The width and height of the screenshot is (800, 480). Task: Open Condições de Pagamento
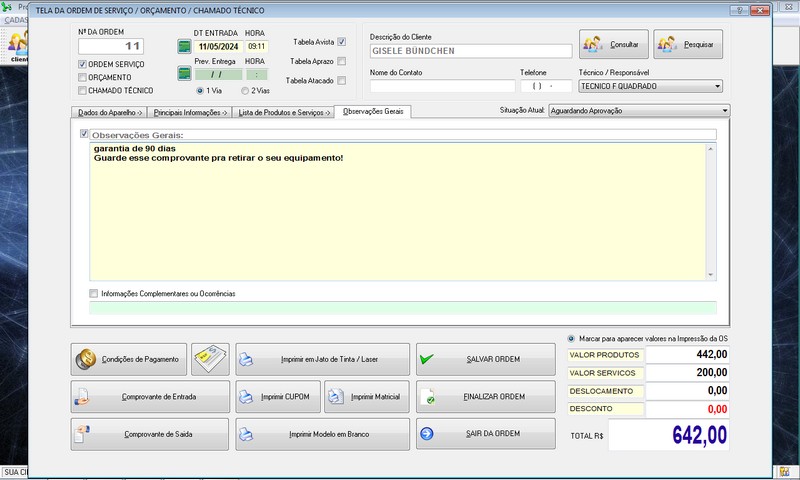pos(129,360)
